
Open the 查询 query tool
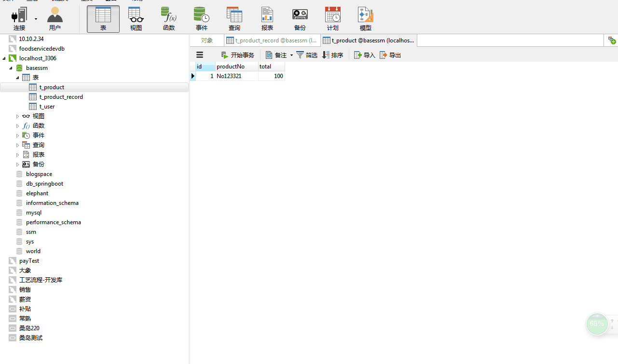[x=234, y=19]
